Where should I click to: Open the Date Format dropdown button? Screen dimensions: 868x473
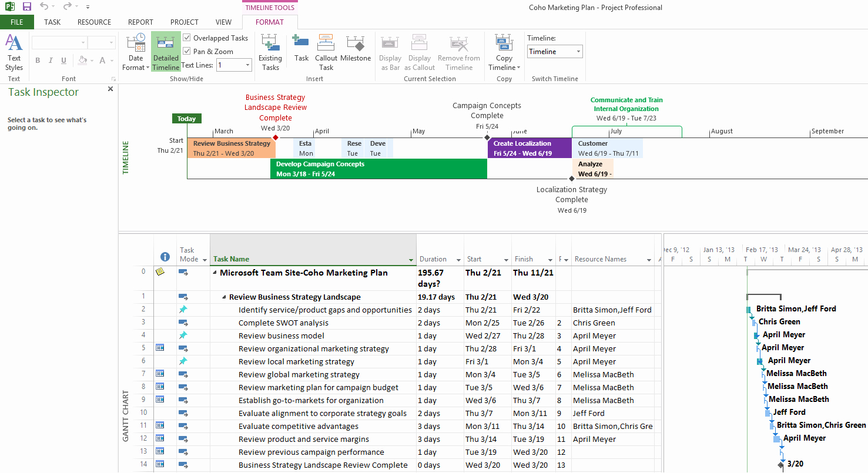pos(136,52)
